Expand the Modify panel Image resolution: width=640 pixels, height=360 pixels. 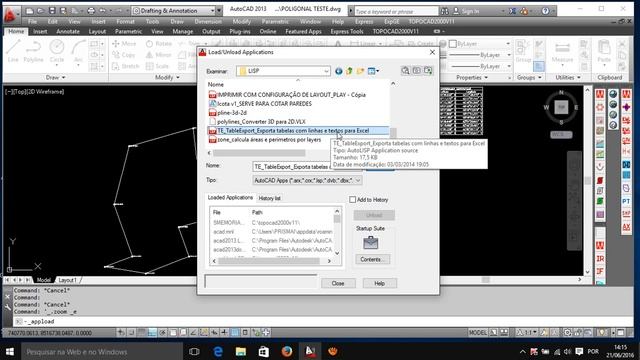pyautogui.click(x=167, y=77)
